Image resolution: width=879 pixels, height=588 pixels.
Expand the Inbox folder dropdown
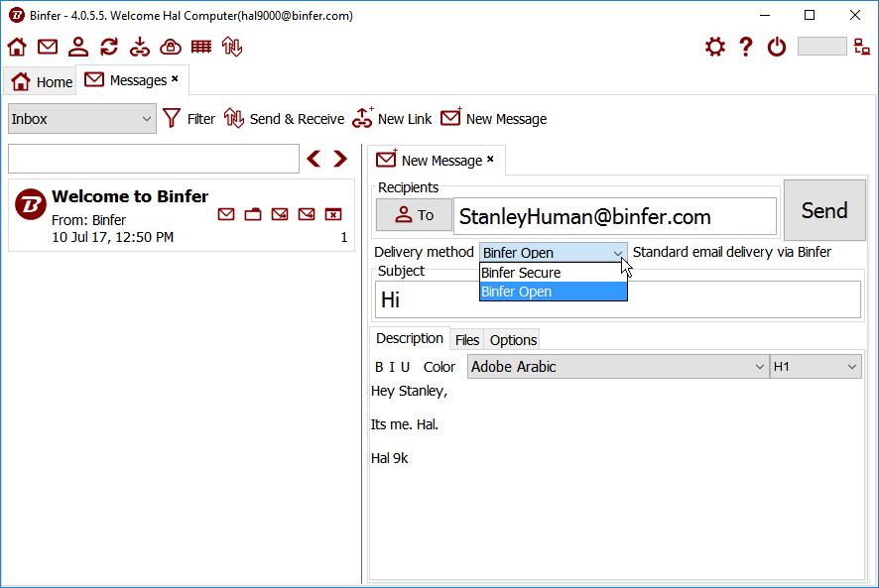point(81,118)
